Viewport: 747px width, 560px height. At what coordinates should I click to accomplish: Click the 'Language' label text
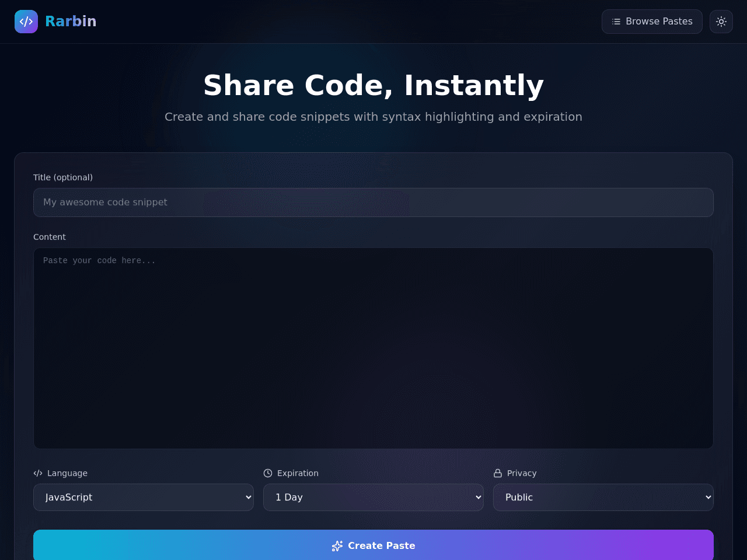67,473
